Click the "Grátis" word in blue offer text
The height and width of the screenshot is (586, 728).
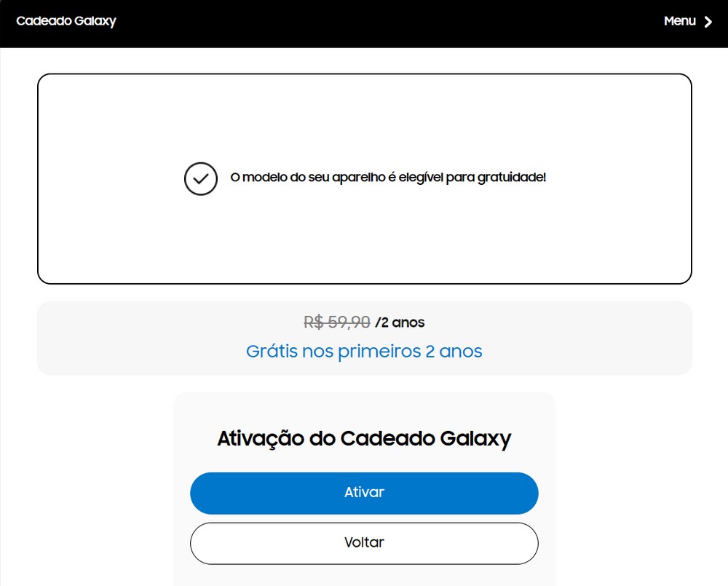tap(272, 352)
